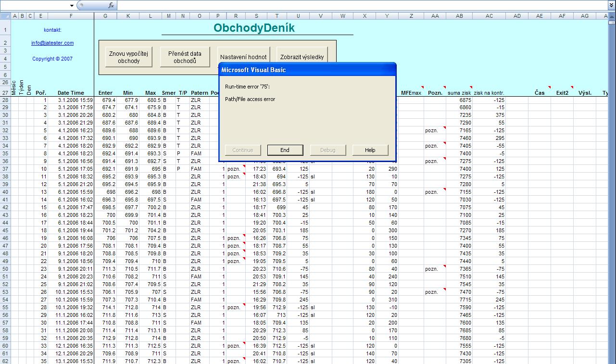Select row 40 header
Viewport: 616px width, 364px height.
click(x=5, y=192)
